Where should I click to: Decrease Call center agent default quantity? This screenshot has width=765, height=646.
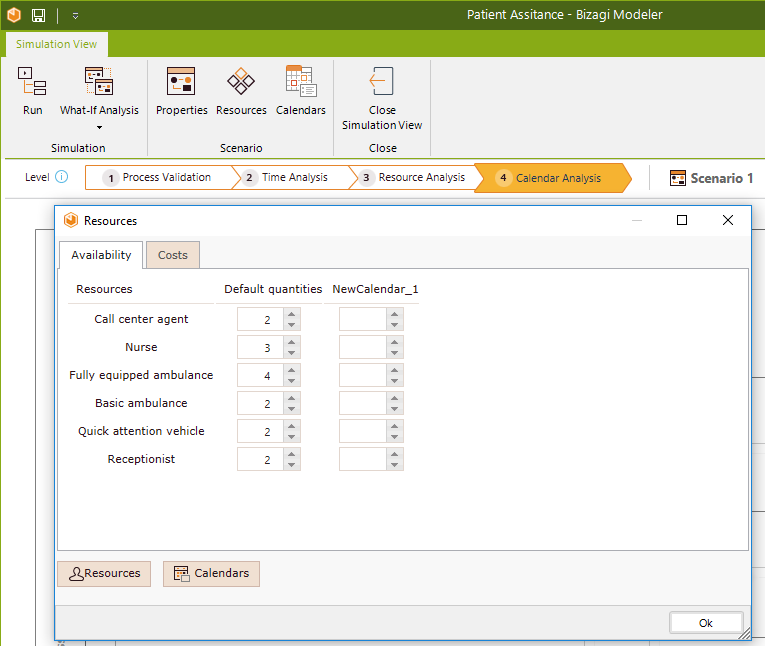coord(291,325)
